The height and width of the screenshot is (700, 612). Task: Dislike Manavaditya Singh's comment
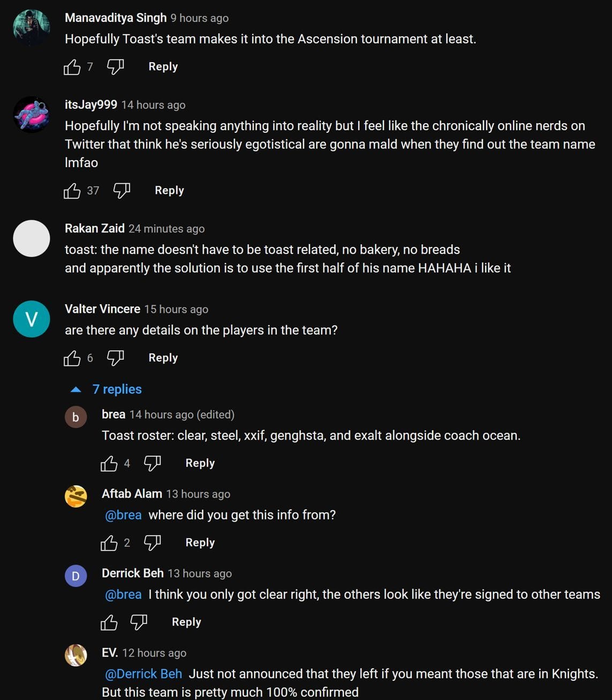115,67
